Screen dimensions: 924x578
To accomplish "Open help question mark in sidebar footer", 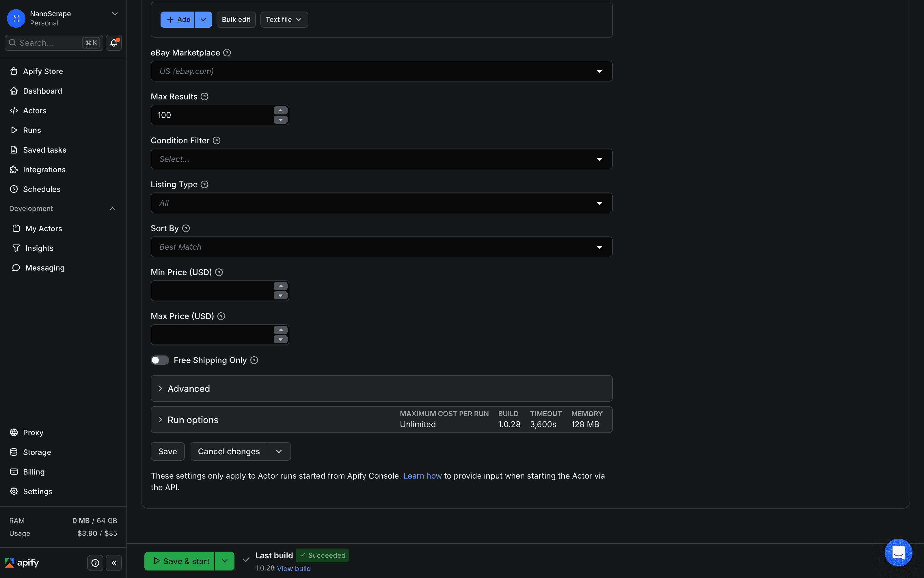I will [96, 563].
